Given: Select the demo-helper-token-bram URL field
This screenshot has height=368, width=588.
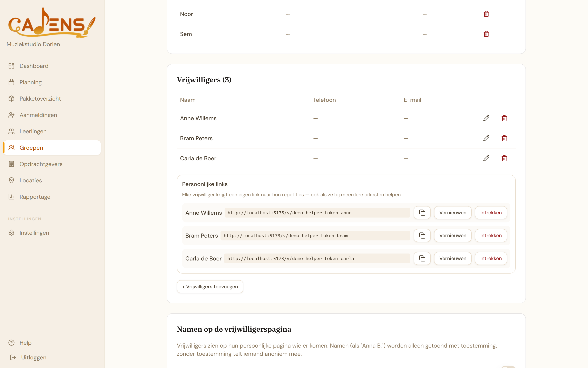Looking at the screenshot, I should point(315,236).
